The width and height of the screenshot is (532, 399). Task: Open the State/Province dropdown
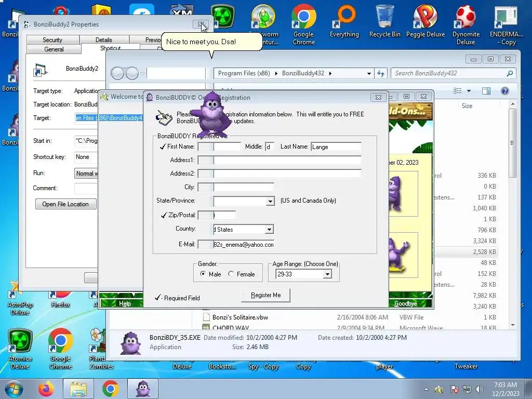[x=270, y=201]
